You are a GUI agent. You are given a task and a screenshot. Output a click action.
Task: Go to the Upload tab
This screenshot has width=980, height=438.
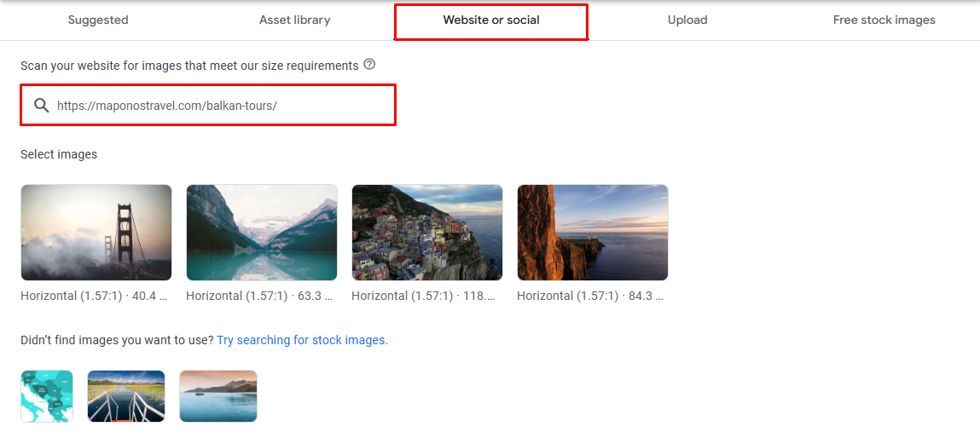(687, 20)
